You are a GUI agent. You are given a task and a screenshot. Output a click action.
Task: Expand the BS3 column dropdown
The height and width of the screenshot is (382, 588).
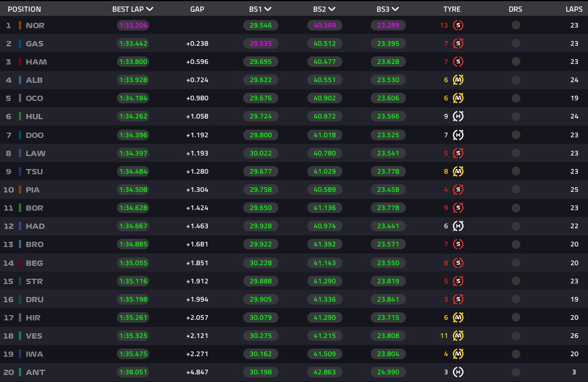coord(387,9)
